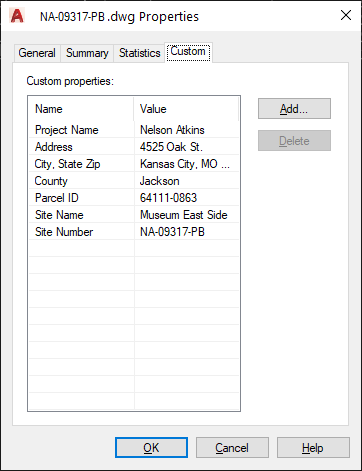
Task: Click the Museum East Side value
Action: [187, 215]
